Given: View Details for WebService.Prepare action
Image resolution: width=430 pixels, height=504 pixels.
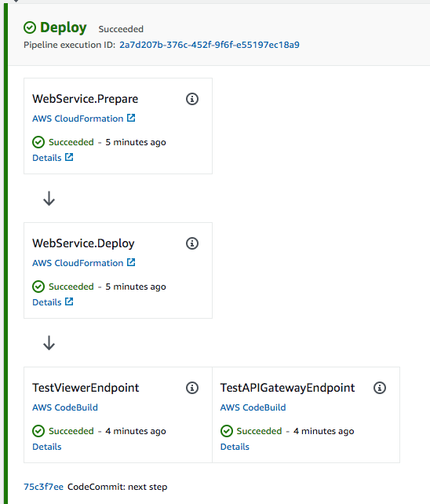Looking at the screenshot, I should (47, 158).
